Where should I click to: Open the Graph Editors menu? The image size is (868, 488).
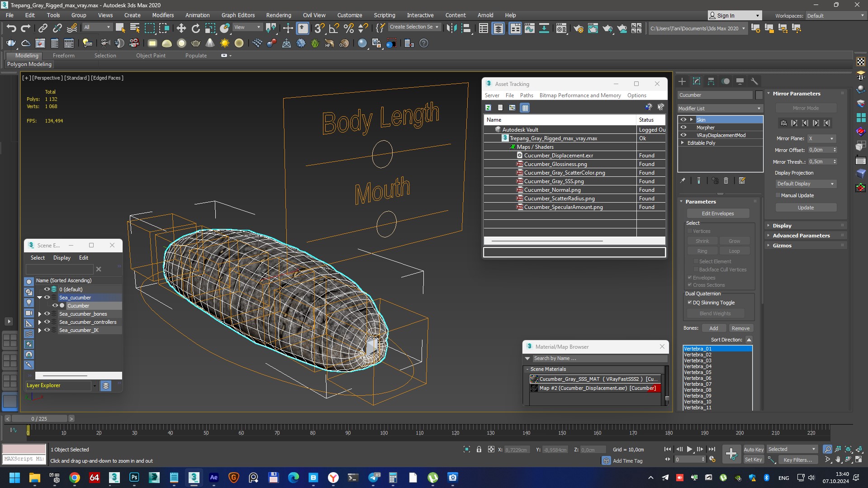tap(238, 15)
